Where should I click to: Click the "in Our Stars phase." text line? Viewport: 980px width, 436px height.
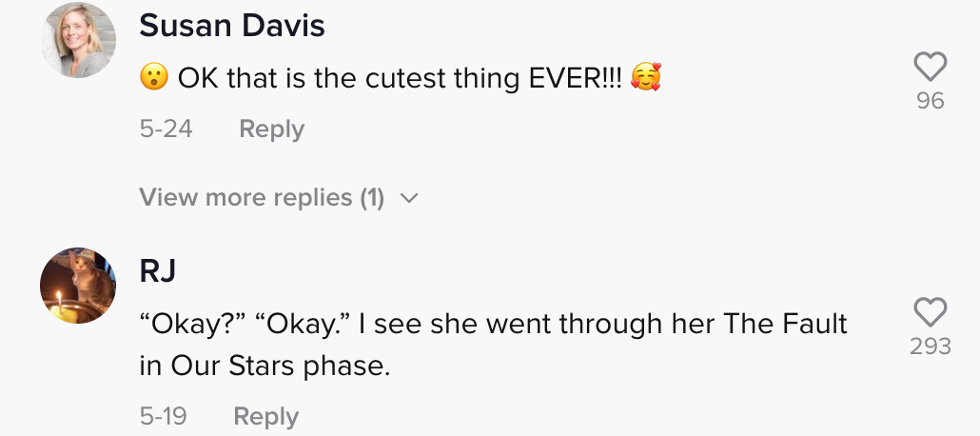coord(265,367)
